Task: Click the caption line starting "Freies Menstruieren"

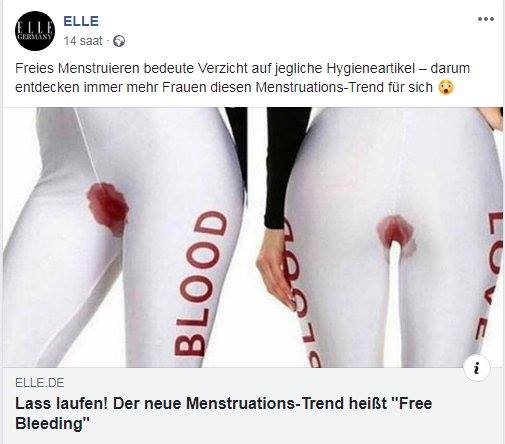Action: 242,68
